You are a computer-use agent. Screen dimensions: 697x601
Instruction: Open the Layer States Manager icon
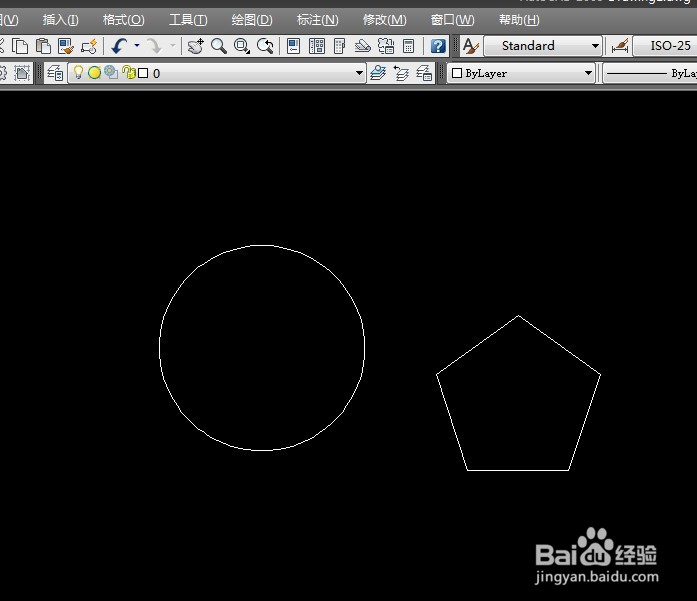tap(425, 73)
